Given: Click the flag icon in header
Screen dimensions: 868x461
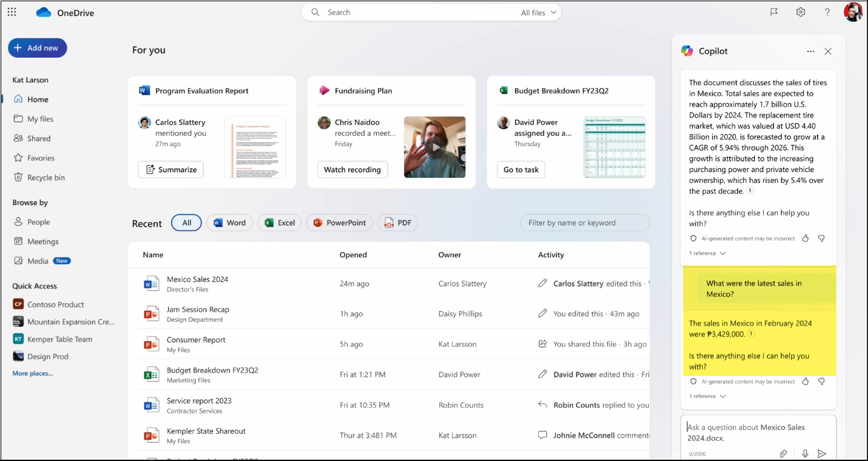Looking at the screenshot, I should coord(774,12).
